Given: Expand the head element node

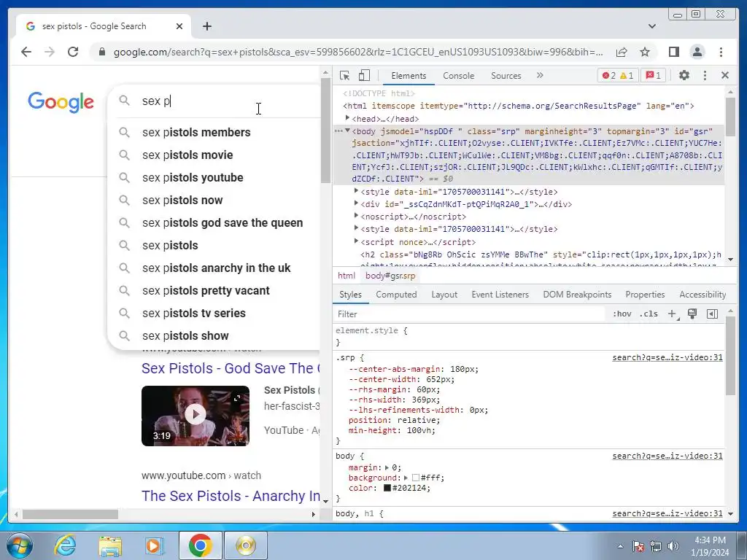Looking at the screenshot, I should pyautogui.click(x=347, y=118).
